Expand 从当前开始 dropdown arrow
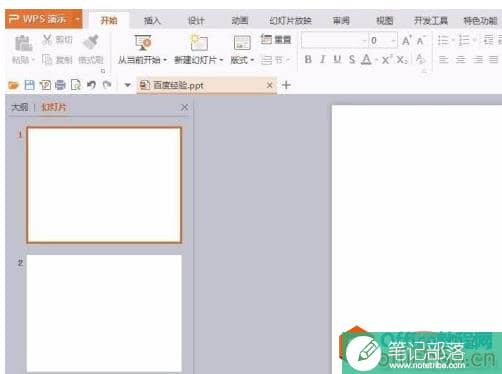Image resolution: width=502 pixels, height=374 pixels. [x=165, y=60]
